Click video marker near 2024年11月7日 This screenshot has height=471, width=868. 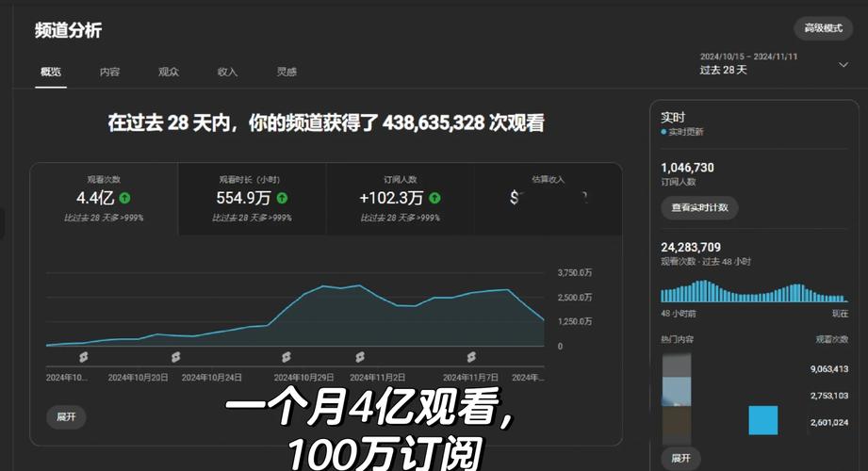point(471,357)
